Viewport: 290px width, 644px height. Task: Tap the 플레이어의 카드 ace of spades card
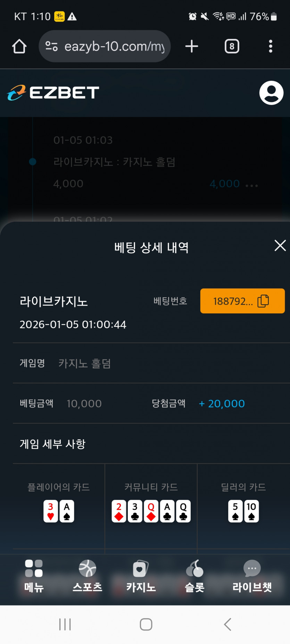tap(67, 511)
